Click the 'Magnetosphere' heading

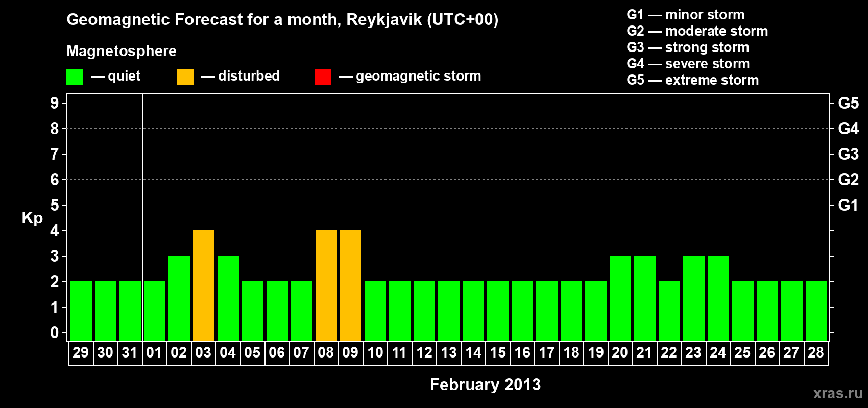click(x=122, y=51)
